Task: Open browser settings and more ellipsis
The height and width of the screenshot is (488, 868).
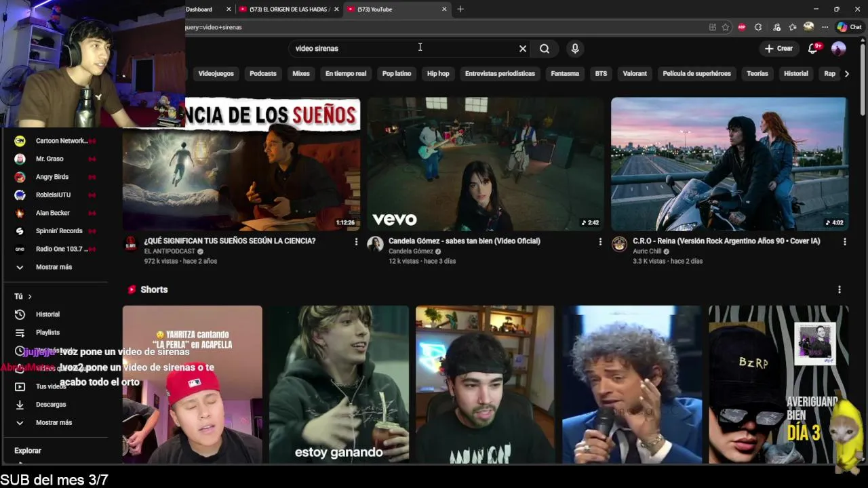Action: coord(825,27)
